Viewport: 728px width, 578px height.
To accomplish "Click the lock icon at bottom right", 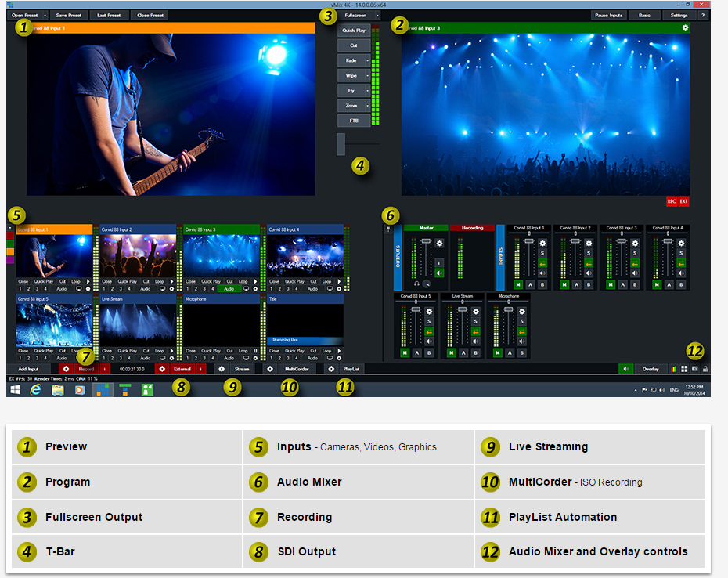I will pyautogui.click(x=705, y=369).
